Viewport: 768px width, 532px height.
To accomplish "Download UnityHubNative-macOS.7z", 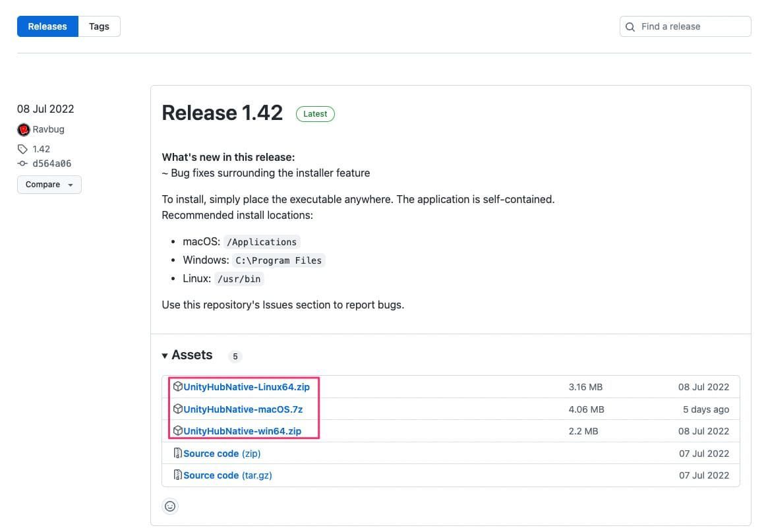I will tap(243, 409).
